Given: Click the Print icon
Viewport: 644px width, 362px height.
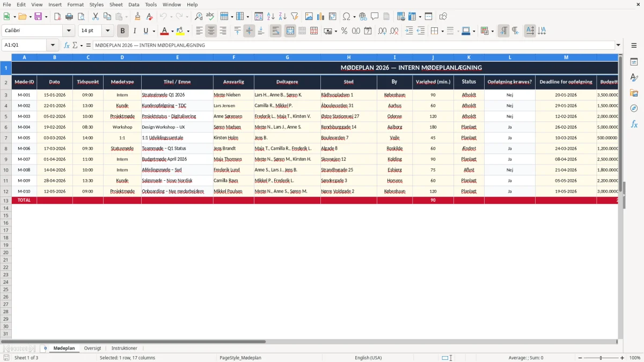Looking at the screenshot, I should tap(69, 17).
